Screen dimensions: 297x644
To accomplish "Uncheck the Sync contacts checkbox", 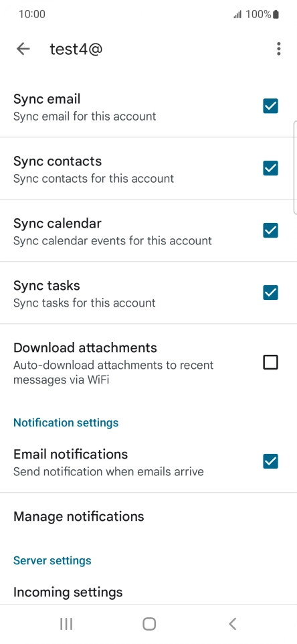I will coord(270,169).
